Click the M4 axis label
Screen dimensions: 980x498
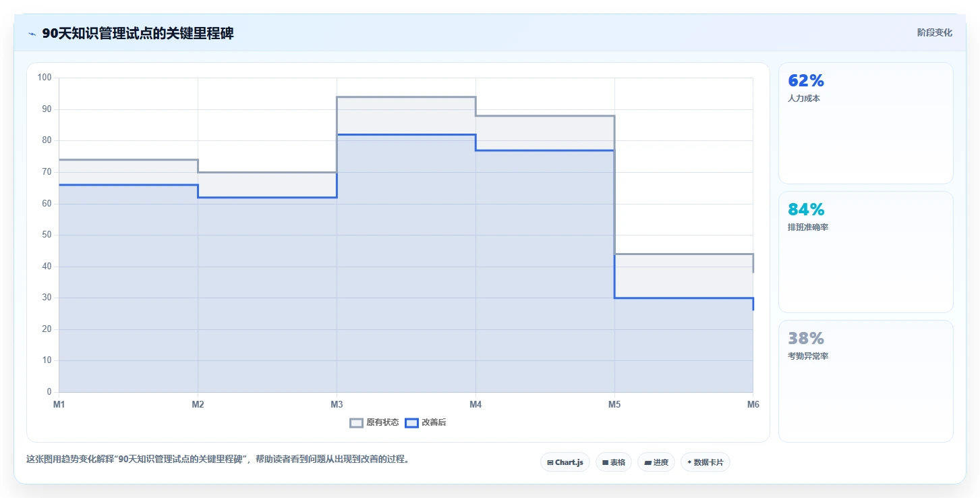(x=475, y=405)
